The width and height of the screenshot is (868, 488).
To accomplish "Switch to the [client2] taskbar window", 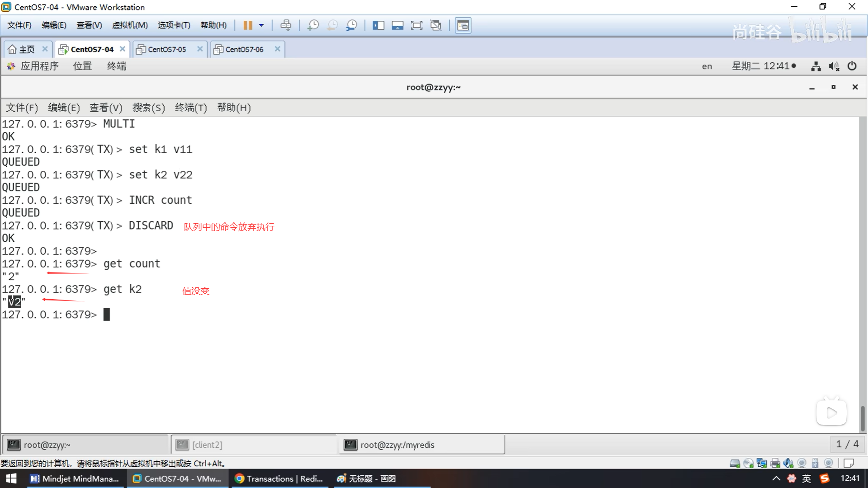I will pyautogui.click(x=253, y=445).
